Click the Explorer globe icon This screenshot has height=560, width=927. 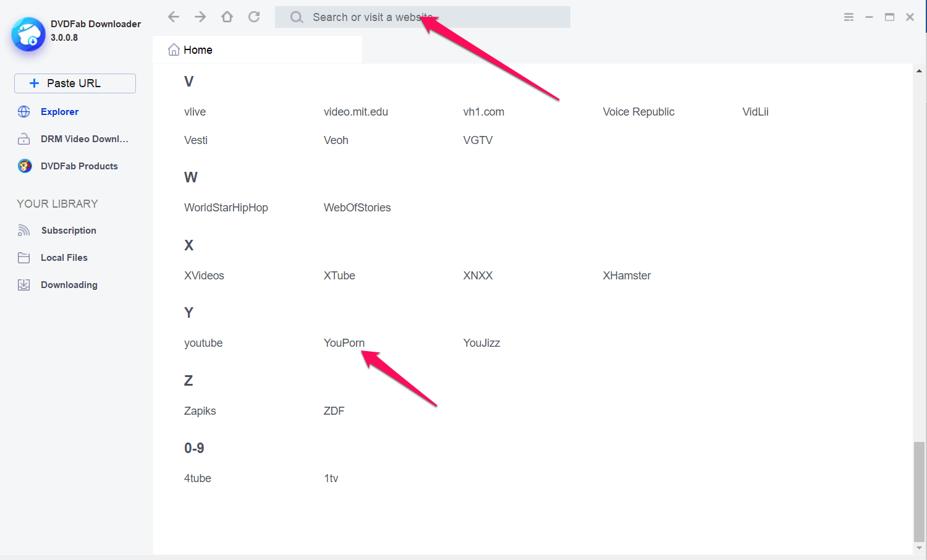tap(24, 111)
